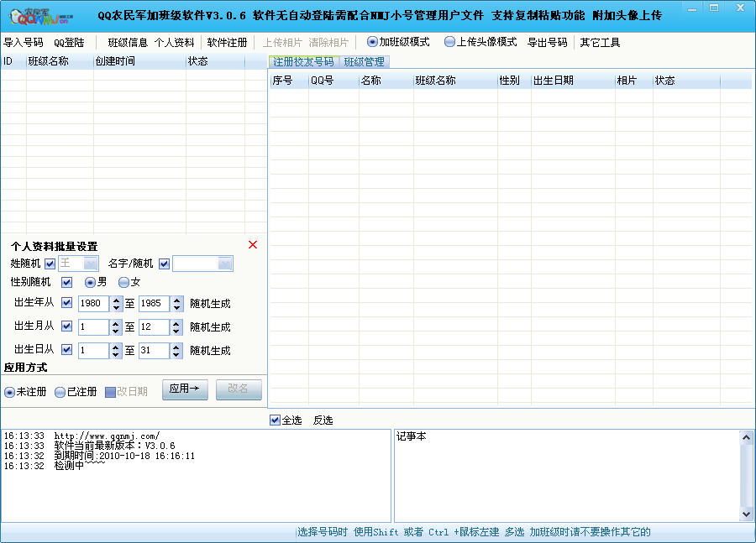The height and width of the screenshot is (543, 756).
Task: Minimize the window
Action: 692,8
